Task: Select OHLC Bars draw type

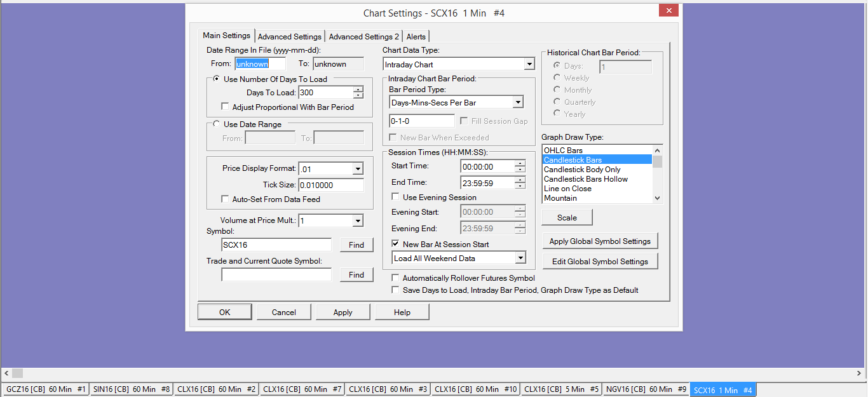Action: 597,150
